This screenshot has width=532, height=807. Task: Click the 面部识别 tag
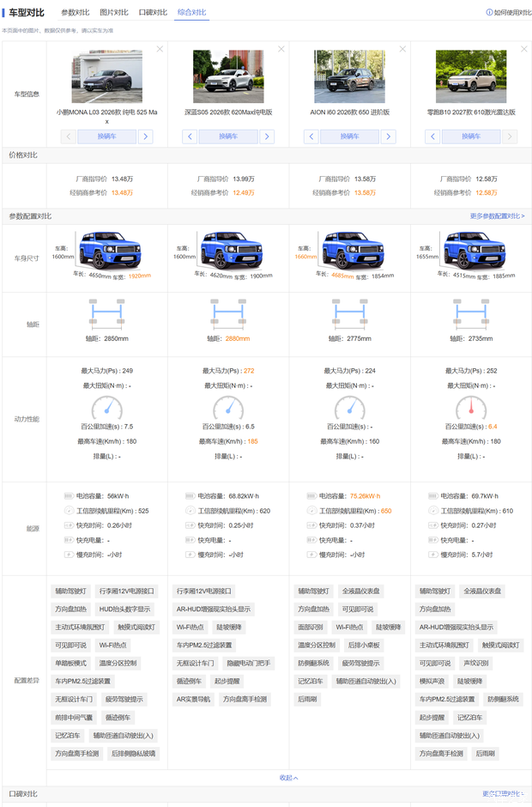pos(311,628)
